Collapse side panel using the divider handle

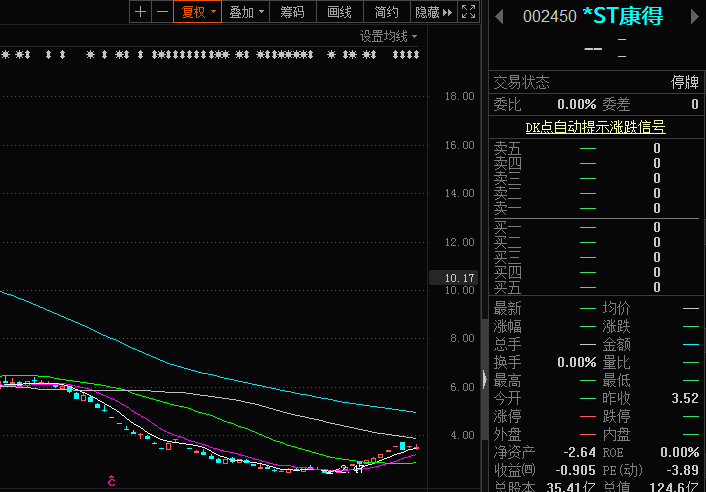(x=484, y=378)
